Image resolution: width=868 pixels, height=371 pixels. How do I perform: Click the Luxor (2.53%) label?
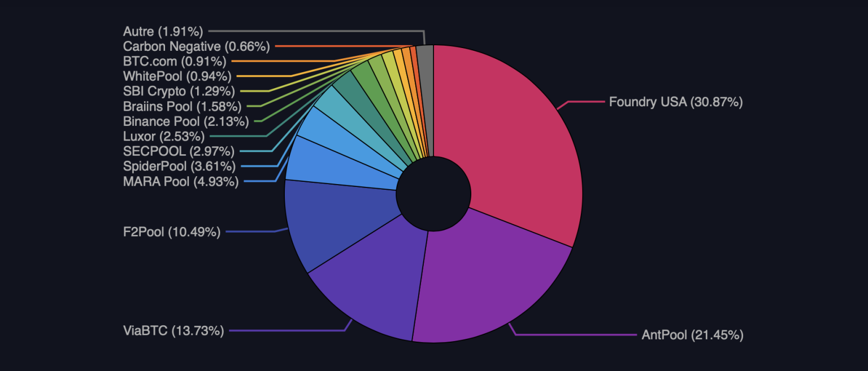(x=164, y=136)
